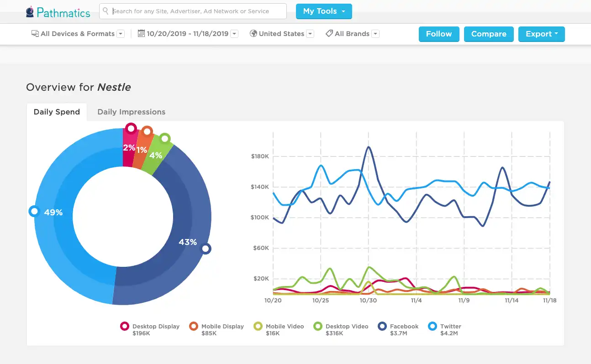
Task: Expand the All Brands dropdown arrow
Action: click(x=375, y=34)
